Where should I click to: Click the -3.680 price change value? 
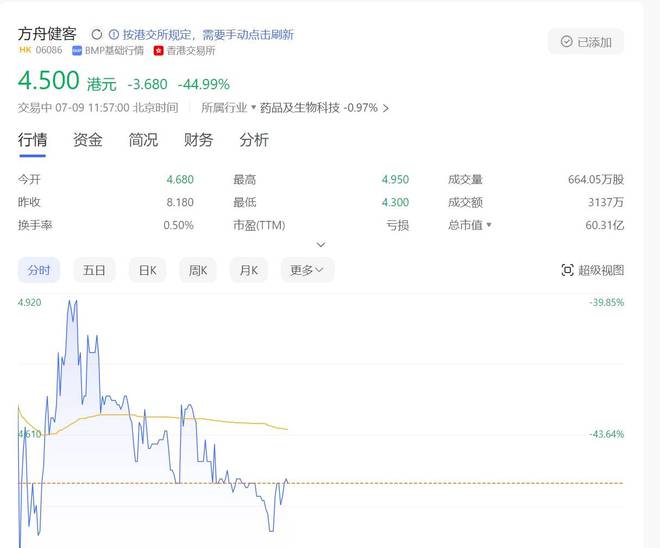point(147,84)
